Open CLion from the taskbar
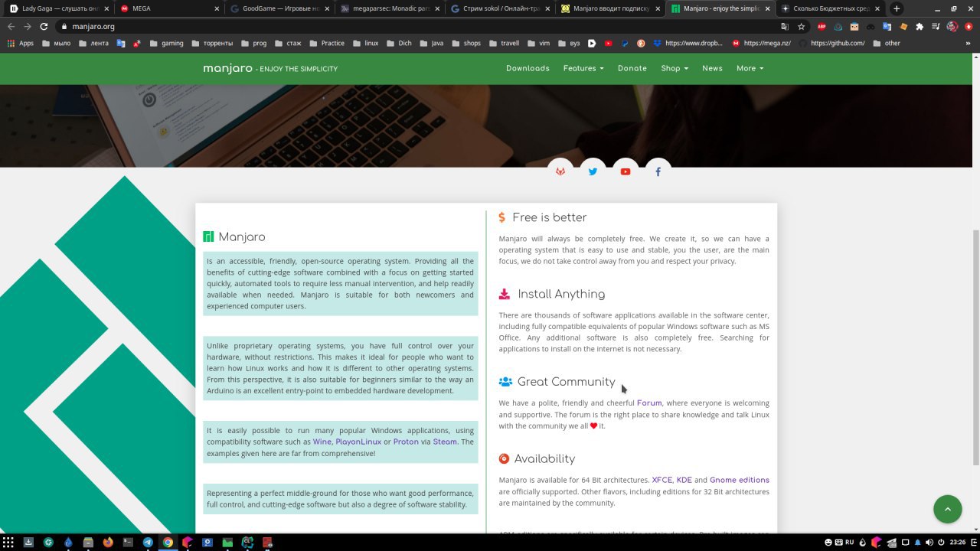 (247, 543)
